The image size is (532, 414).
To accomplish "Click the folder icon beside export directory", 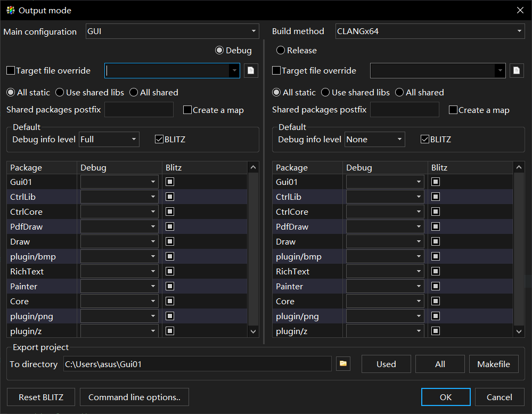I will tap(343, 364).
